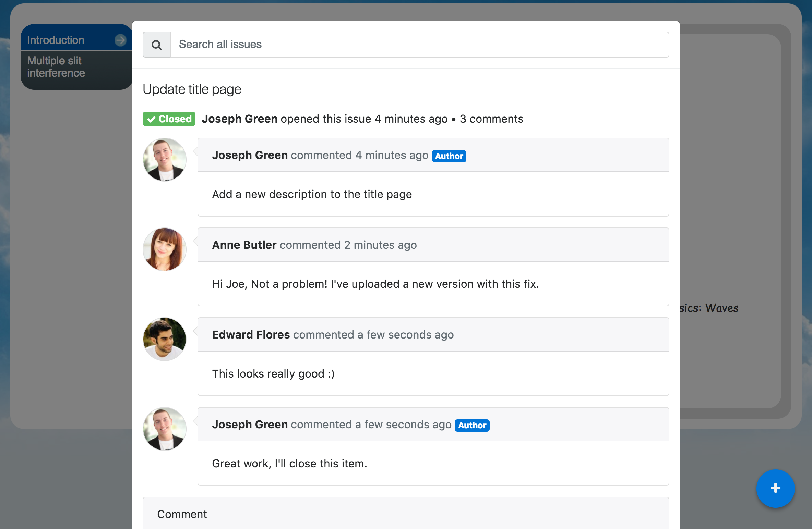
Task: Click Edward Flores's name in comment header
Action: tap(251, 335)
